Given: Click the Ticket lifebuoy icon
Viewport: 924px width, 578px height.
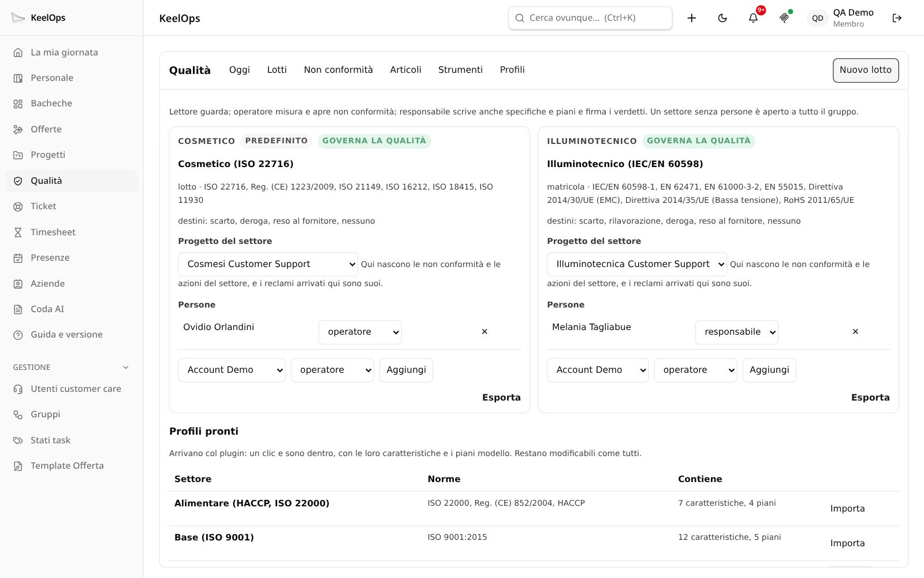Looking at the screenshot, I should [x=18, y=206].
